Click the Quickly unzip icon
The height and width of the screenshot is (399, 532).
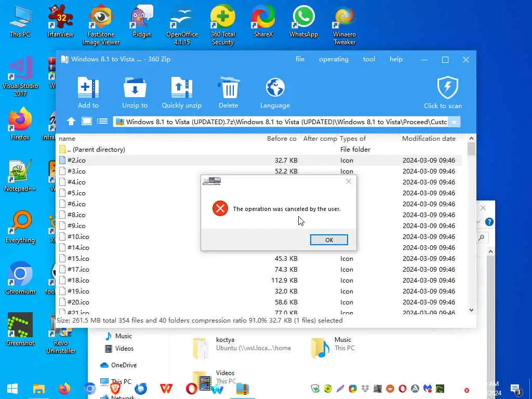click(x=181, y=87)
